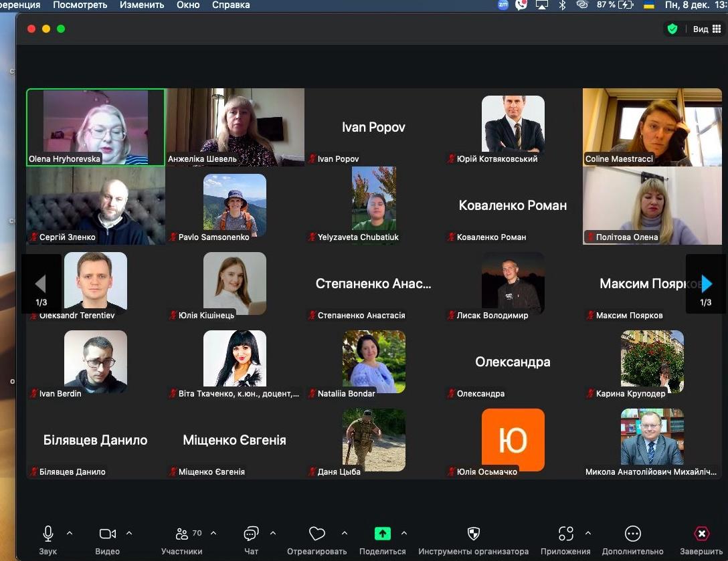
Task: Click the React heart icon
Action: (x=316, y=534)
